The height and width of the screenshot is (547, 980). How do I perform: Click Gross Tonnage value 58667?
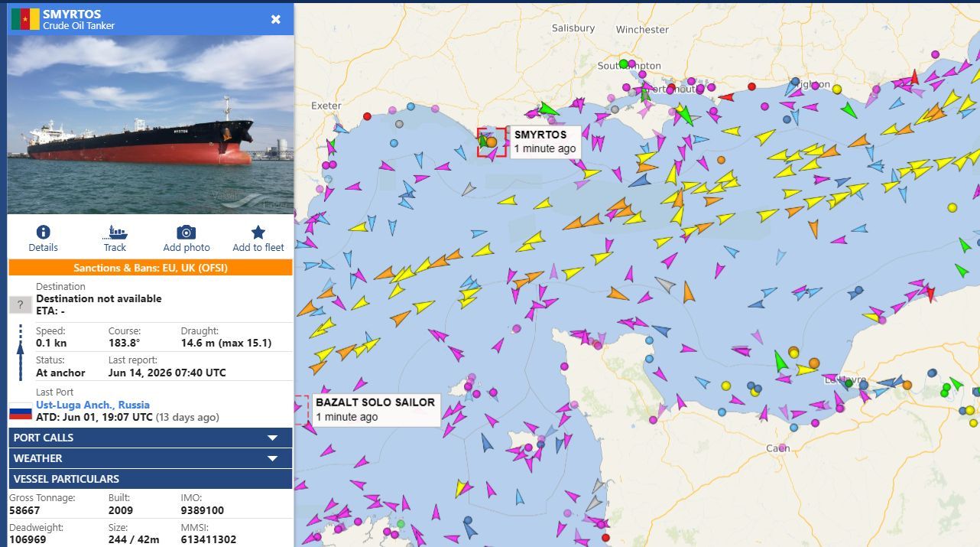click(x=24, y=510)
